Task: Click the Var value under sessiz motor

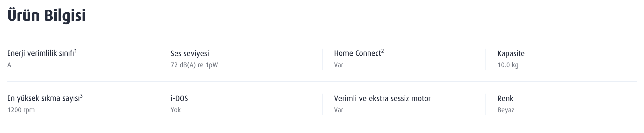Action: (338, 110)
